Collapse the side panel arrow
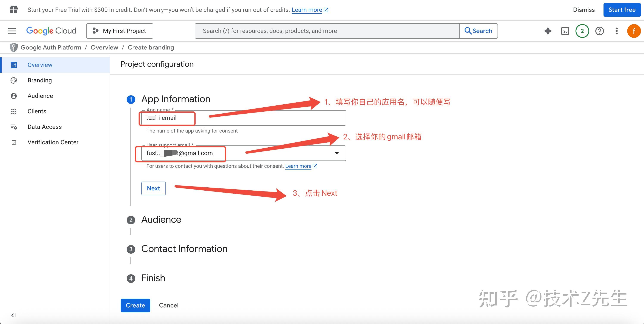Image resolution: width=644 pixels, height=324 pixels. click(13, 315)
